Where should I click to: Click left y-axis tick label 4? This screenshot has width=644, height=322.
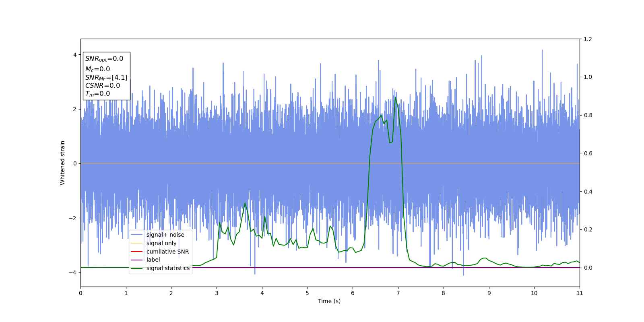coord(75,55)
